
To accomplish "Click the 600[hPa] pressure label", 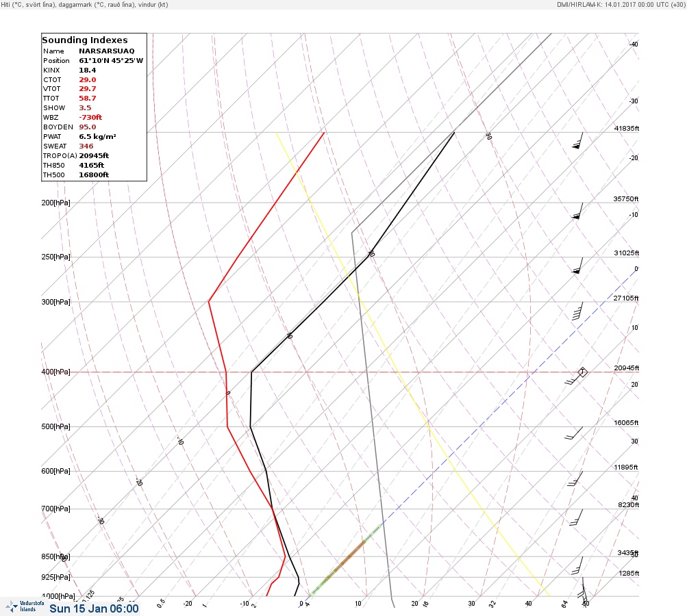I will pyautogui.click(x=55, y=471).
